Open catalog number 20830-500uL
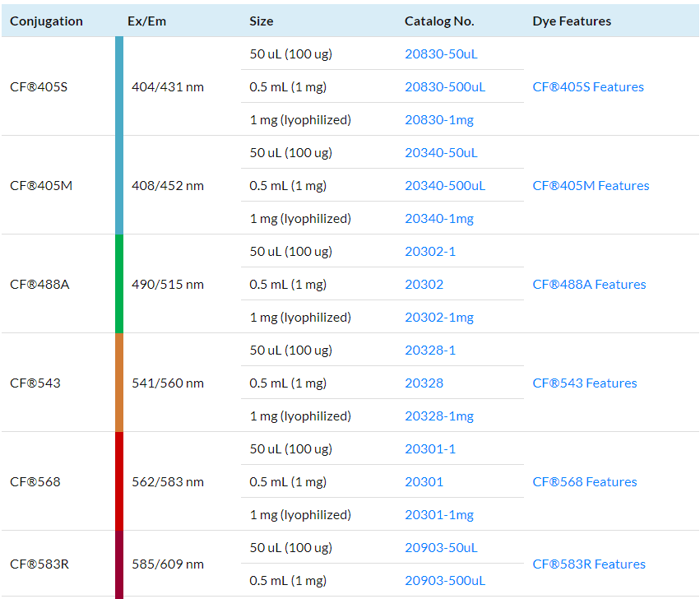The height and width of the screenshot is (599, 700). point(444,87)
